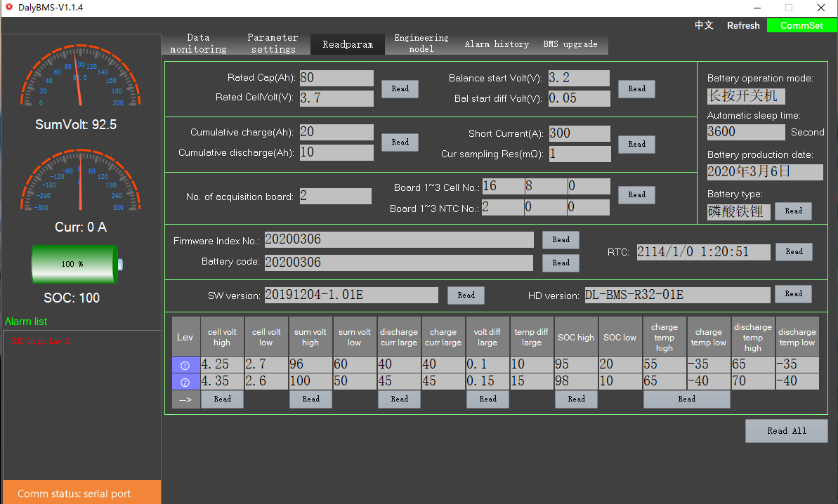Click the SOC battery level indicator
The height and width of the screenshot is (504, 838).
[77, 264]
